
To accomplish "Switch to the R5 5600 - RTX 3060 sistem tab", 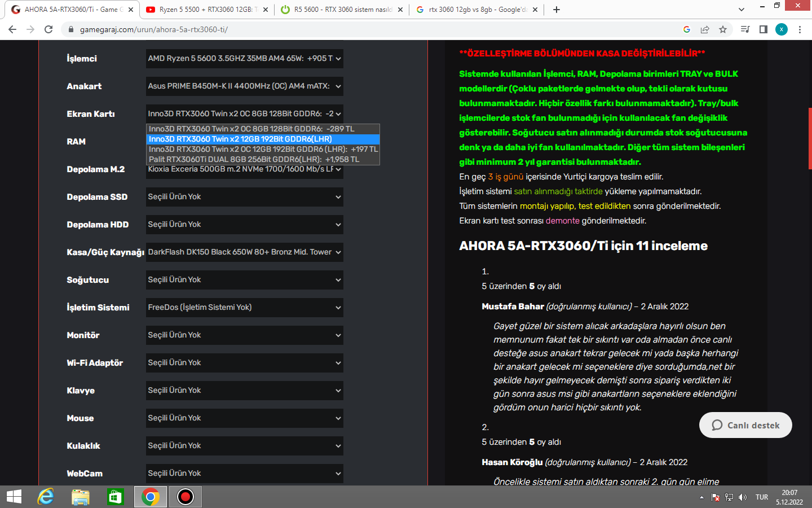I will point(341,10).
